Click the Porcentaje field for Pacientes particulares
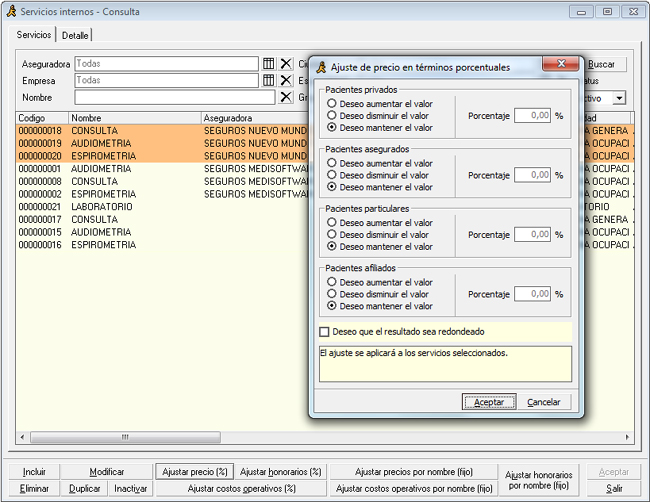 pos(533,235)
